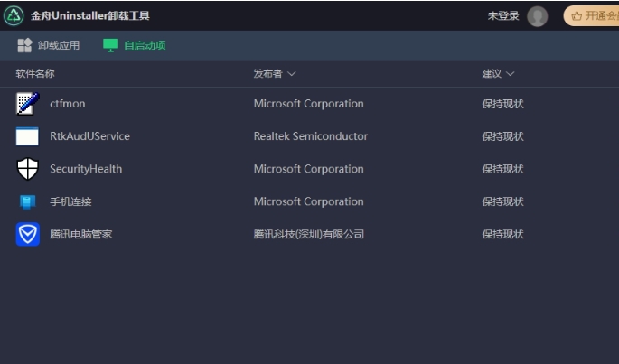Click 保持现状 in the 手机连接 row
Image resolution: width=619 pixels, height=364 pixels.
point(502,201)
